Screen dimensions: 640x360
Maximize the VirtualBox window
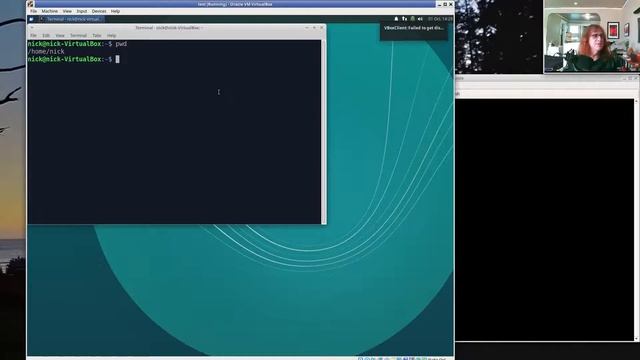445,4
